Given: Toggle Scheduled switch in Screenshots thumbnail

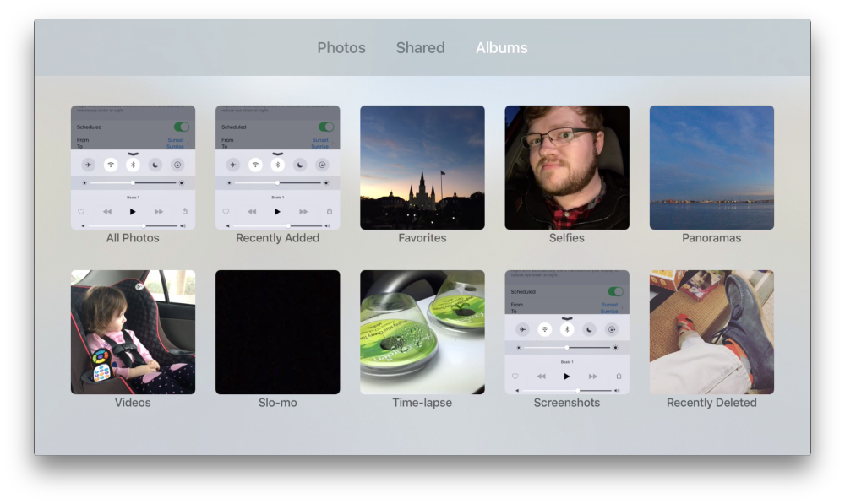Looking at the screenshot, I should click(x=615, y=291).
